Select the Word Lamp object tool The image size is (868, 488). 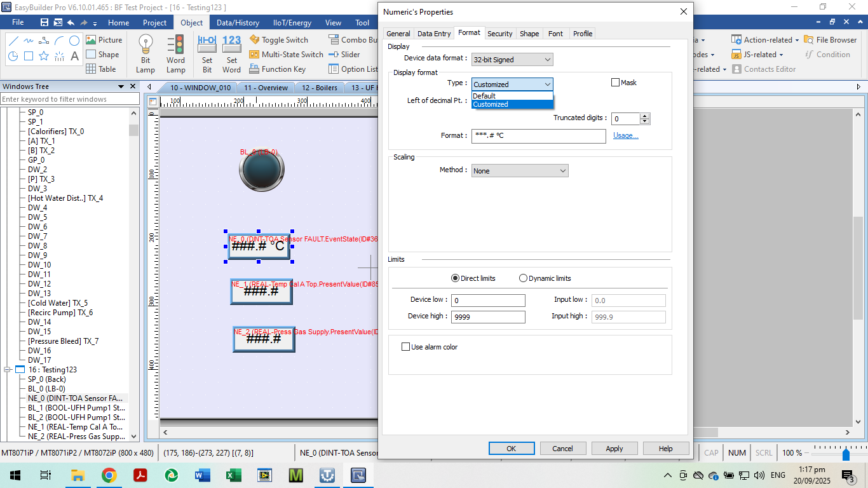175,53
